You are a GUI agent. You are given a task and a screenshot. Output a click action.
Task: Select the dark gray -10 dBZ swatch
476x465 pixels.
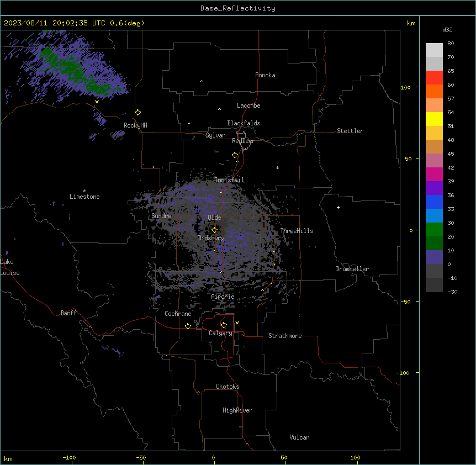(x=434, y=285)
